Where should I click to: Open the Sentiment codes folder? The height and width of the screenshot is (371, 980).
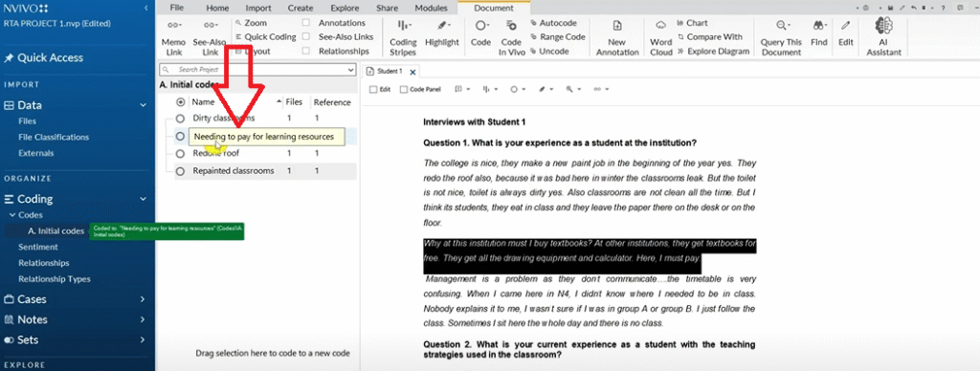[x=38, y=248]
